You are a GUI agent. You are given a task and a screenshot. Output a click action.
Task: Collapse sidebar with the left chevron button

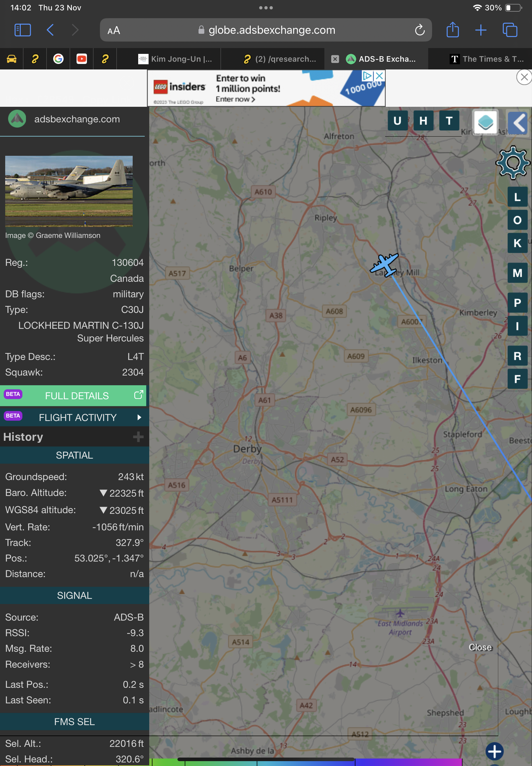point(518,122)
